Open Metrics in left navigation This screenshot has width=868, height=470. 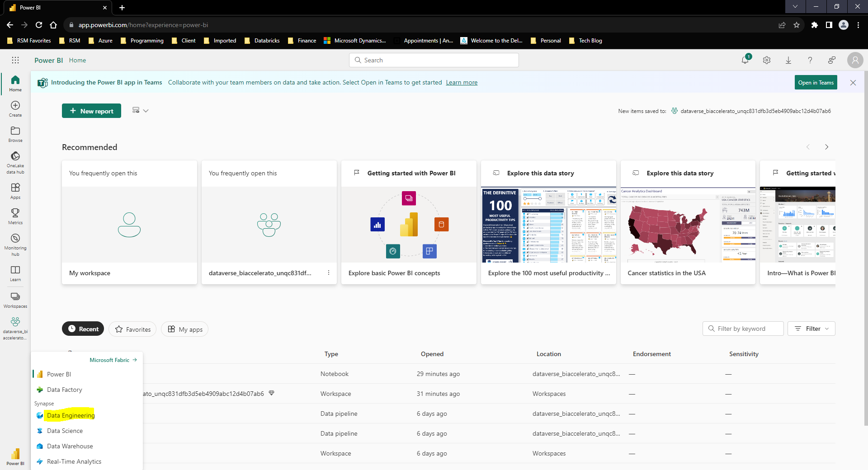click(15, 216)
